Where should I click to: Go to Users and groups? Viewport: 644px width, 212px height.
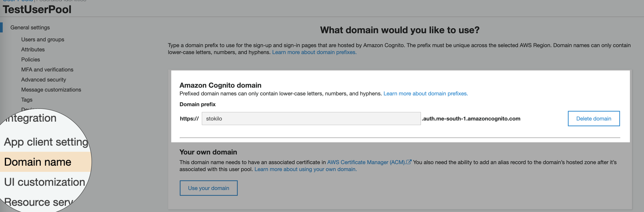(43, 39)
